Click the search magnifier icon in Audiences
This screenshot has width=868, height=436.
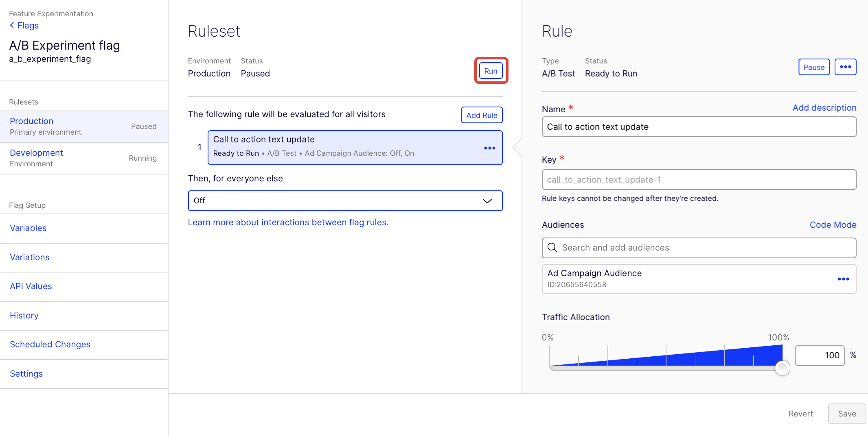point(552,248)
